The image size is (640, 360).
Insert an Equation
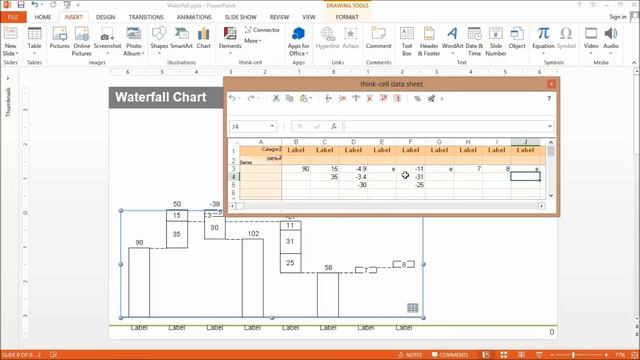[543, 40]
